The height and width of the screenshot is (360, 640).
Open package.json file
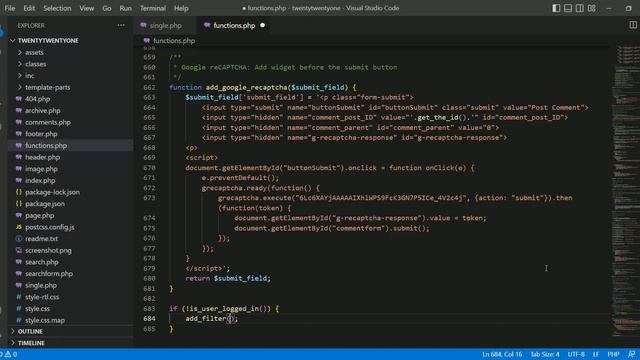pyautogui.click(x=45, y=204)
